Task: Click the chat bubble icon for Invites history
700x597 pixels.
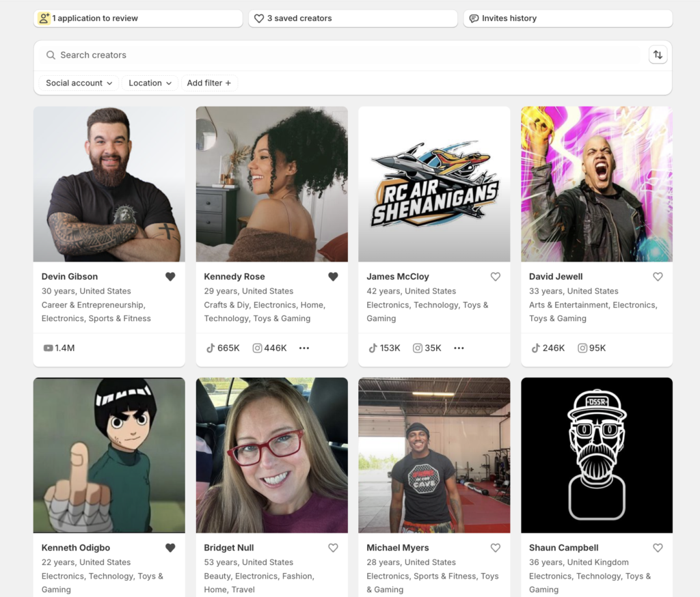Action: point(474,18)
